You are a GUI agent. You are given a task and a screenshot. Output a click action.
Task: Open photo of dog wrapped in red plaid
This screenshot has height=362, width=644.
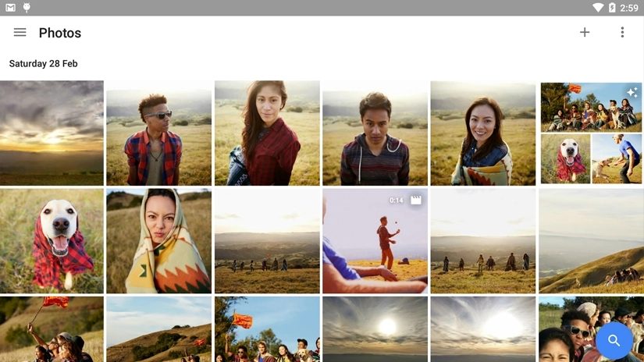pyautogui.click(x=52, y=241)
